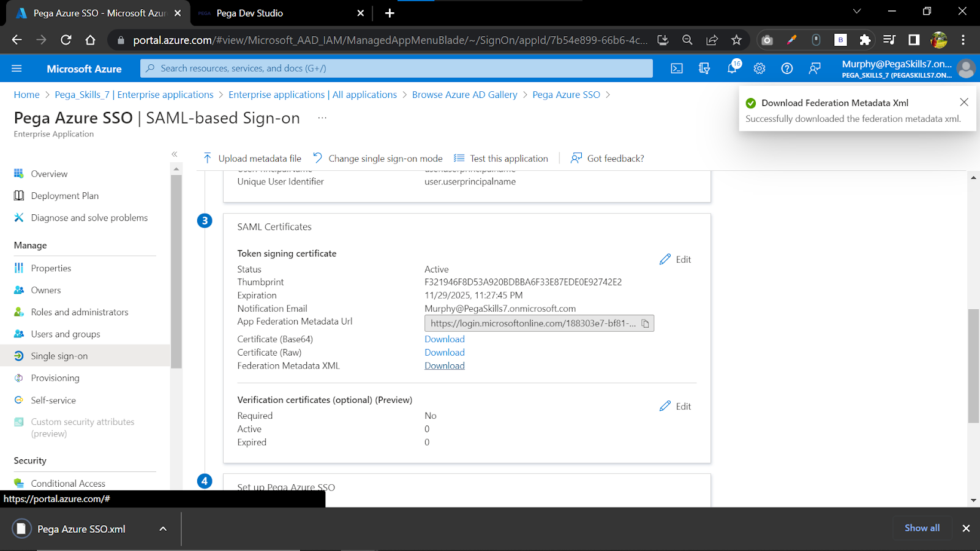Click the browser Home button
The width and height of the screenshot is (980, 551).
tap(90, 40)
